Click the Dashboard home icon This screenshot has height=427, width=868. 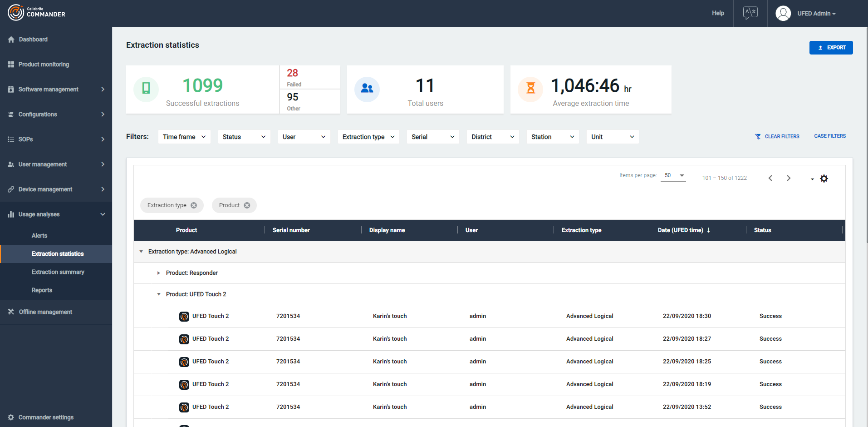click(x=11, y=40)
